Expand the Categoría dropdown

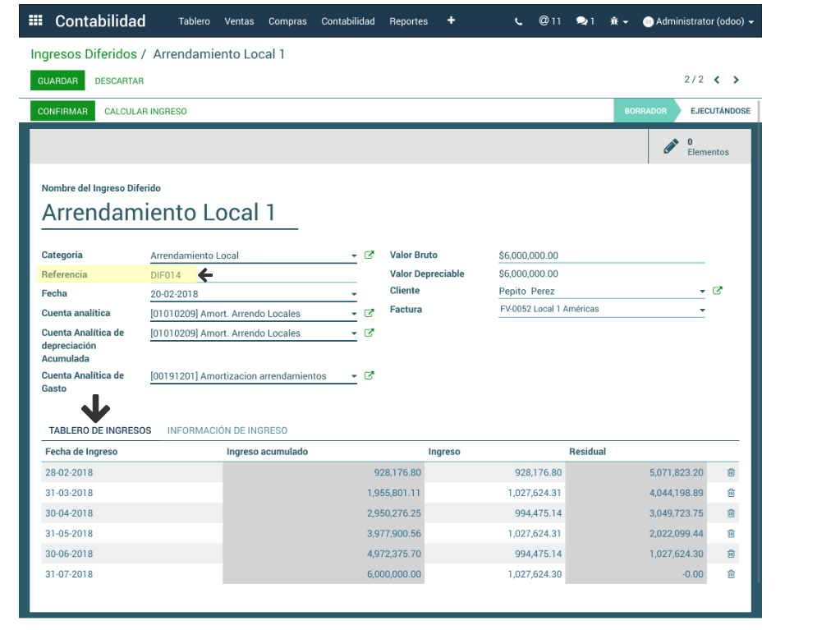click(x=354, y=256)
